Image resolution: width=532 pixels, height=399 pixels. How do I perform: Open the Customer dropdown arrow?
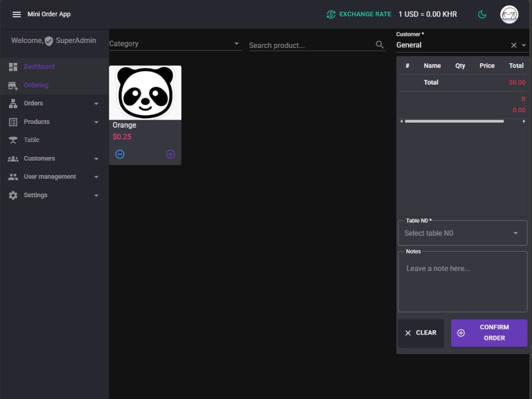pyautogui.click(x=524, y=45)
